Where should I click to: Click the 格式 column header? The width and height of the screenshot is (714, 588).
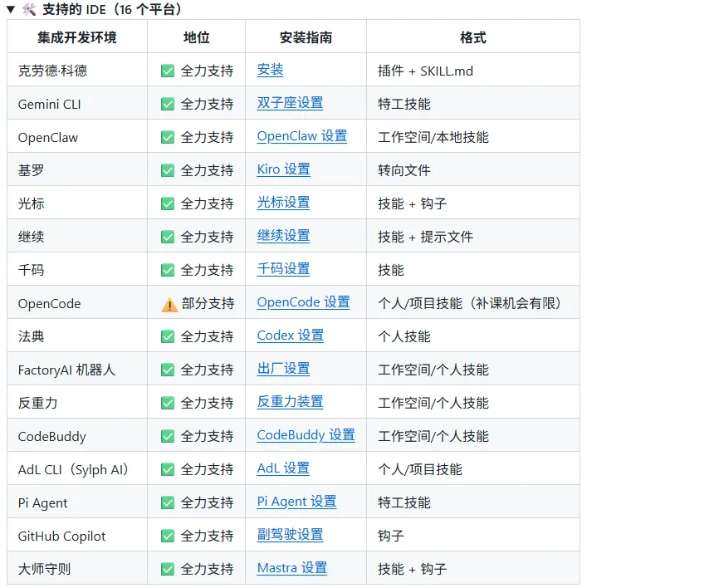[473, 37]
